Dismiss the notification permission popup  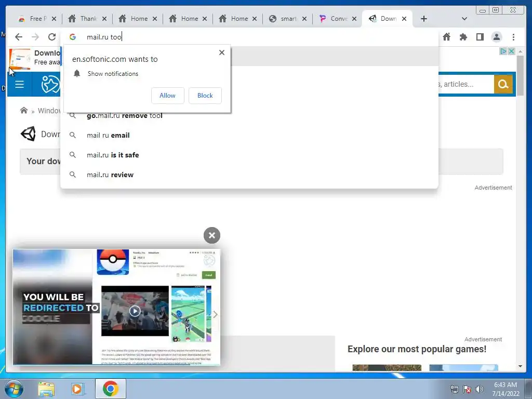(221, 52)
